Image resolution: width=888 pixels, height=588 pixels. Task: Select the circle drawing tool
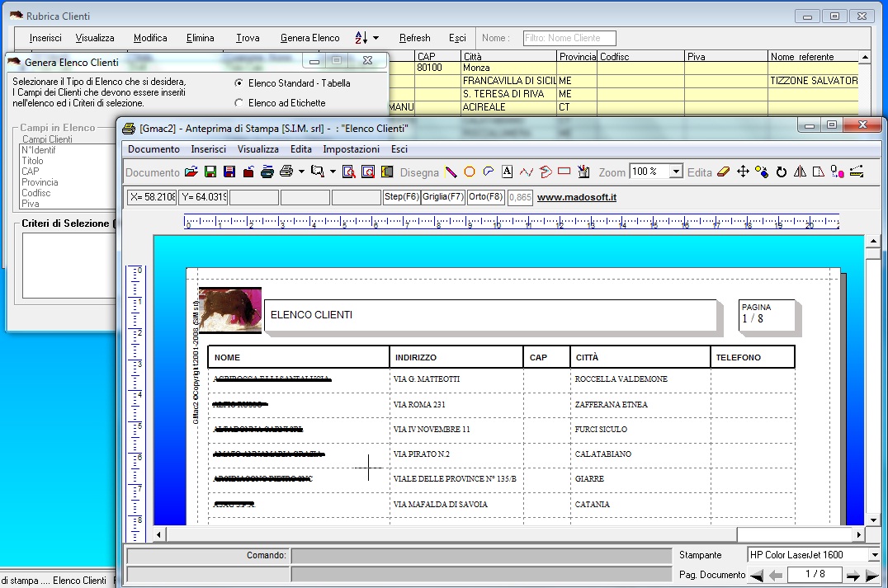pyautogui.click(x=470, y=172)
